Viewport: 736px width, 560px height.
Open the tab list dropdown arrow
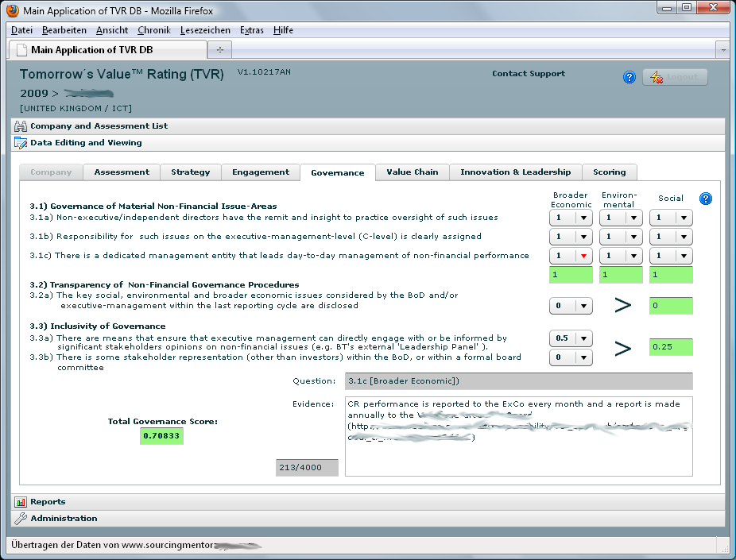722,49
